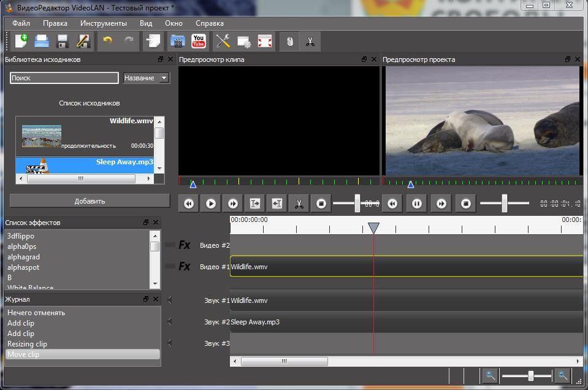Set clip start marker in clip preview
Image resolution: width=588 pixels, height=390 pixels.
(255, 204)
